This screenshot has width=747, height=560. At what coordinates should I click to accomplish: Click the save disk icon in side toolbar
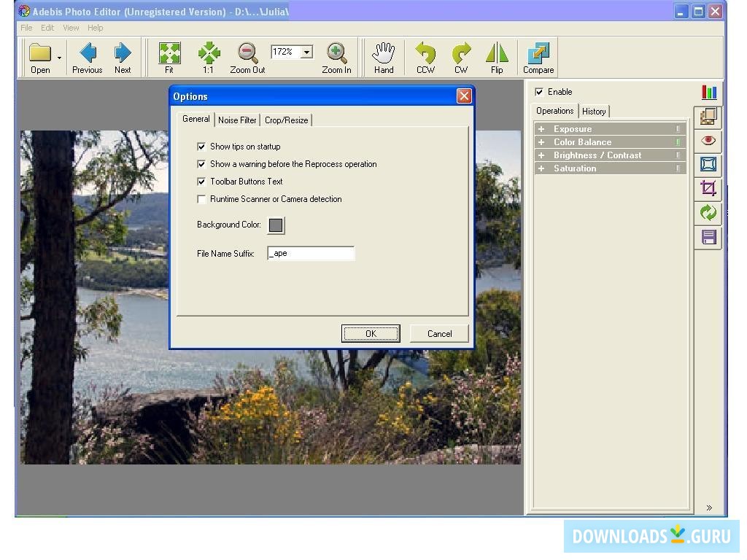point(708,237)
